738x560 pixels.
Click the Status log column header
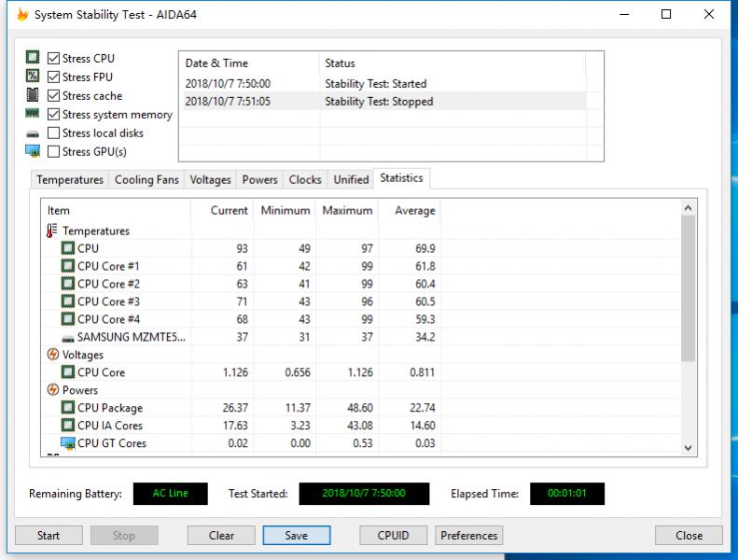pos(453,63)
